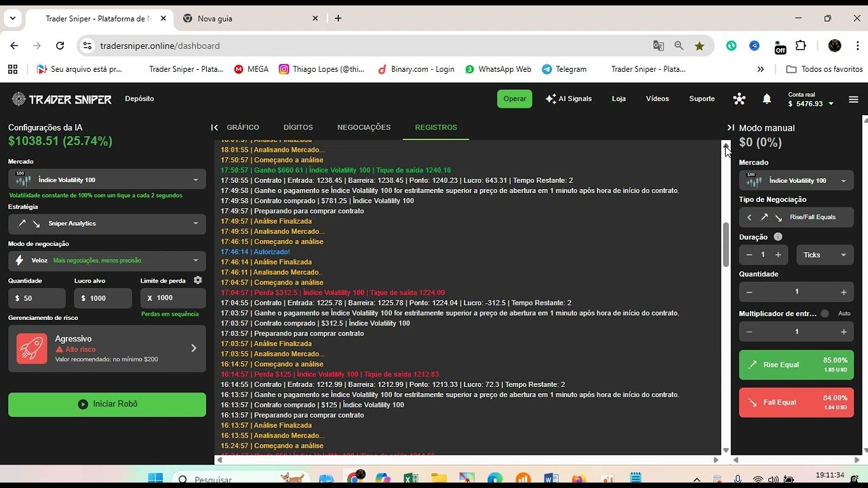Open the notifications bell

(x=767, y=99)
